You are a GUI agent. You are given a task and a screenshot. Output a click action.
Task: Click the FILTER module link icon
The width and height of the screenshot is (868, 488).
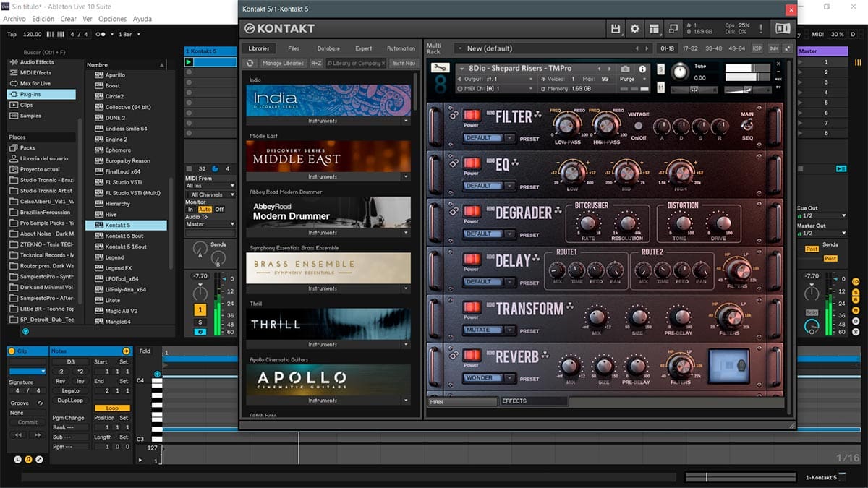coord(454,114)
